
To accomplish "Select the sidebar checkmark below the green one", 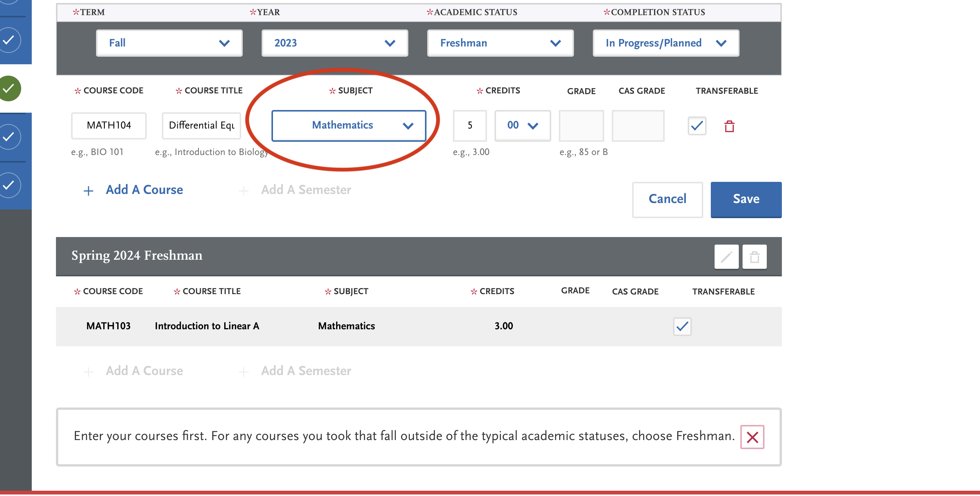I will point(9,137).
